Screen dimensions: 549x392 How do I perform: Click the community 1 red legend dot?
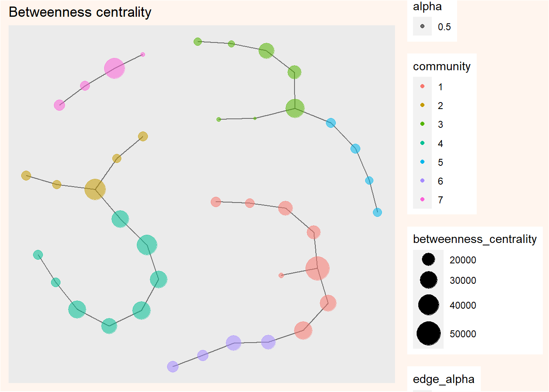tap(422, 86)
